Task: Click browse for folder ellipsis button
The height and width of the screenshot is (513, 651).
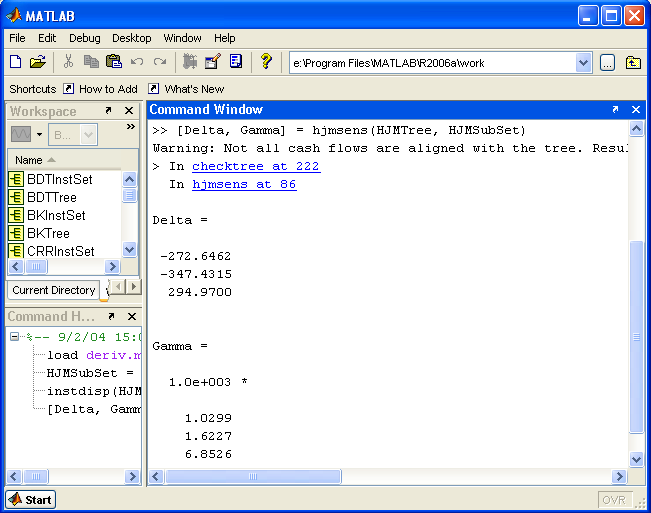Action: (607, 63)
